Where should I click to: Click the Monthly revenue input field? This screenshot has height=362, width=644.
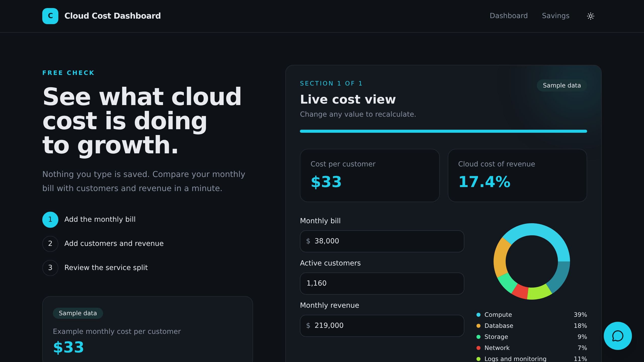click(x=382, y=326)
